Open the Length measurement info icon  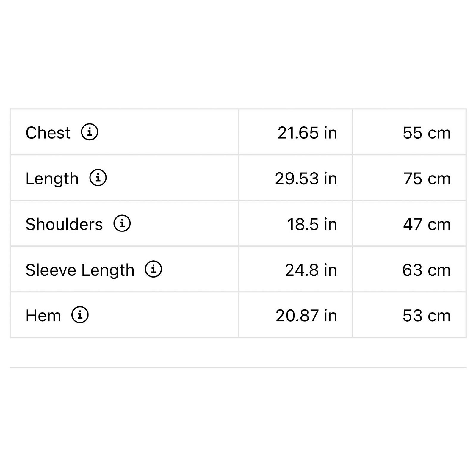(98, 178)
